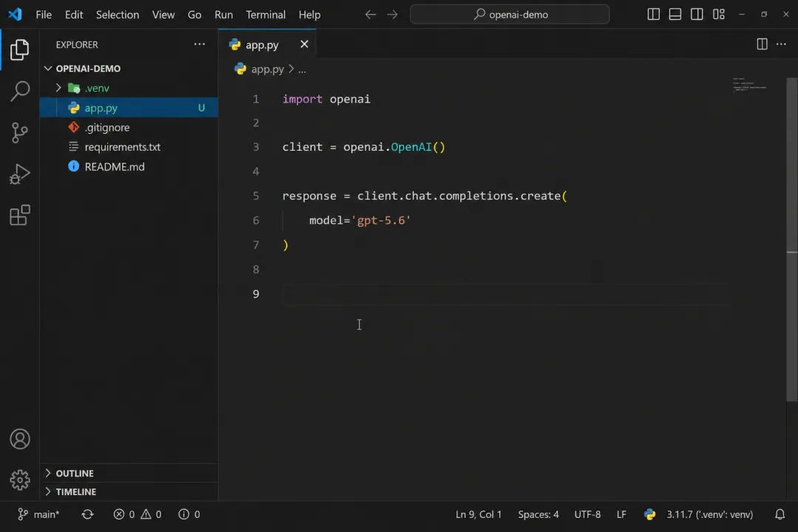Click the Ln 9, Col 1 position indicator

[478, 514]
